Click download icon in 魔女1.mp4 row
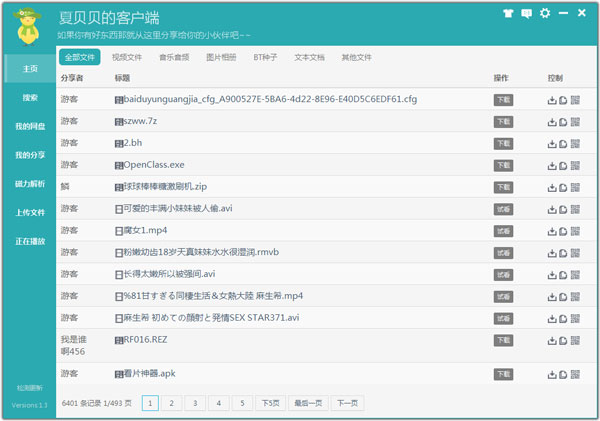 coord(552,232)
